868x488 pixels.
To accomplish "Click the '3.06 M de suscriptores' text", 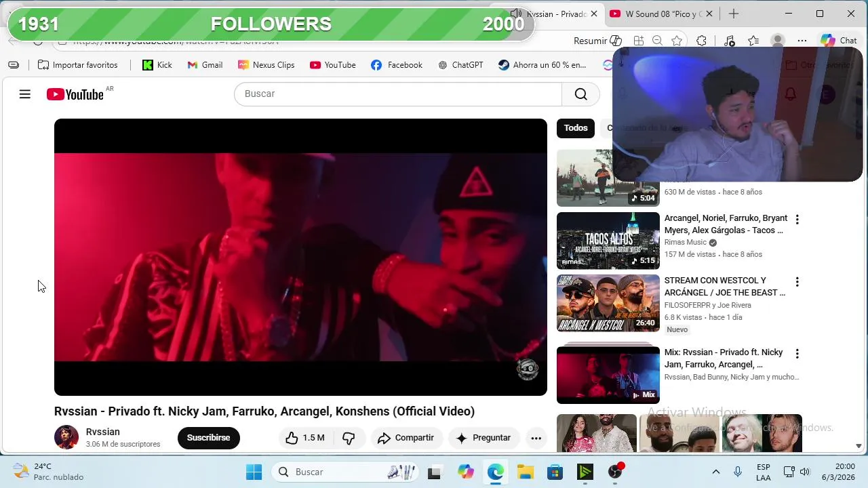I will 123,445.
